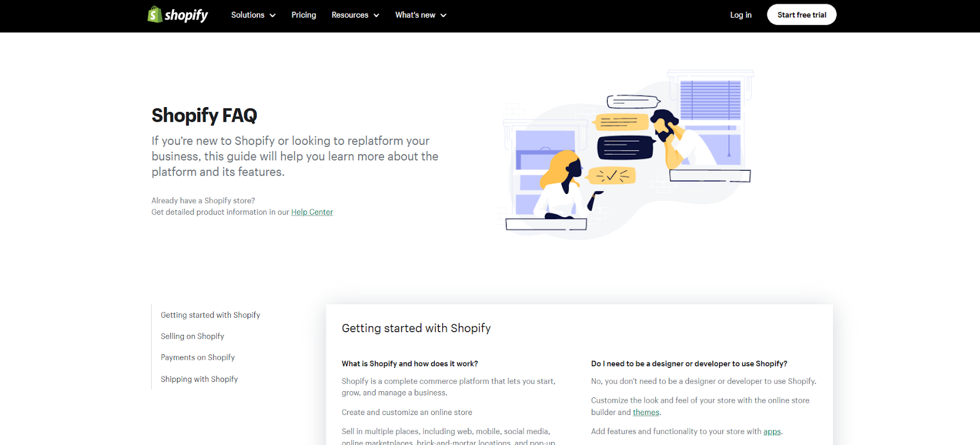Choose Shipping with Shopify in sidebar
This screenshot has width=980, height=445.
pyautogui.click(x=199, y=380)
